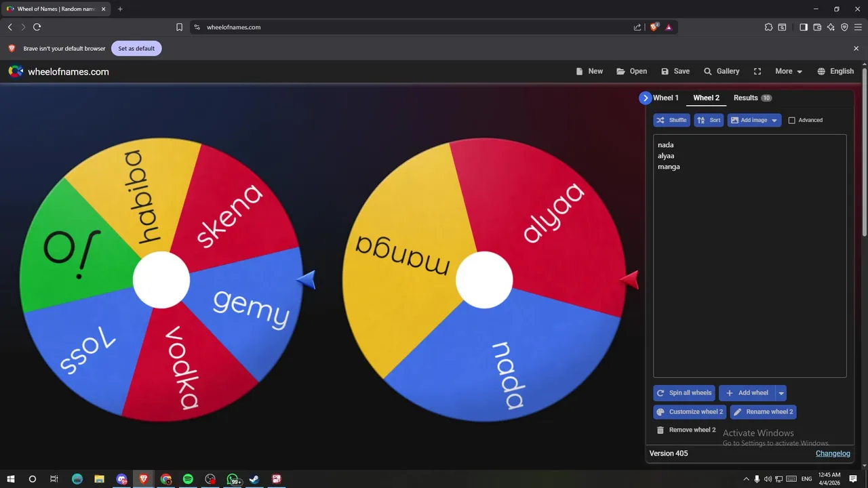Rename wheel 2
This screenshot has height=488, width=868.
[763, 411]
